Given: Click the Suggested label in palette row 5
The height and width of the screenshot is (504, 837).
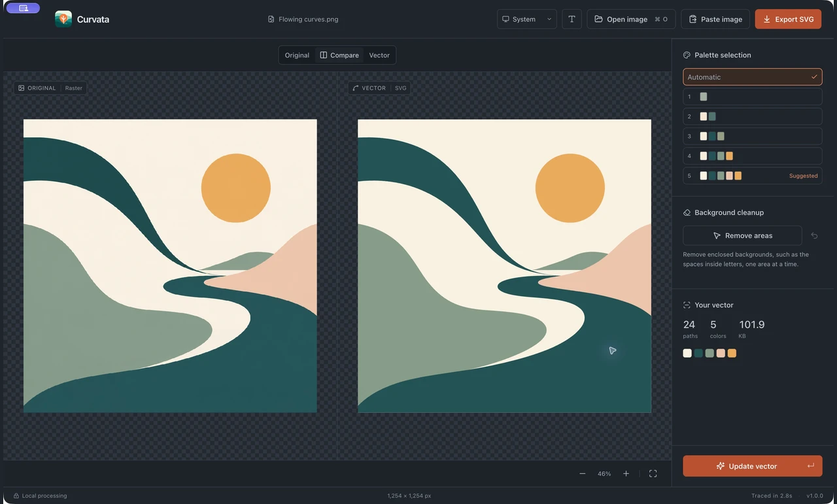Looking at the screenshot, I should point(804,175).
